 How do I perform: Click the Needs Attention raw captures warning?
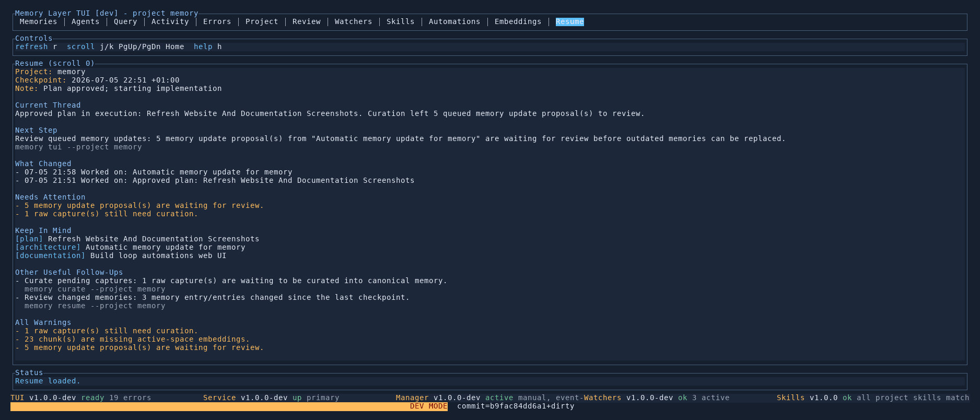tap(107, 214)
